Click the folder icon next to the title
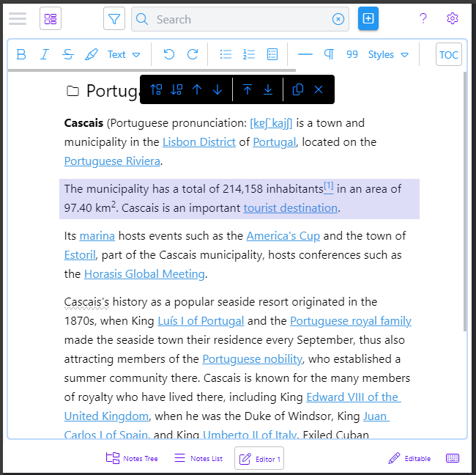 [72, 91]
